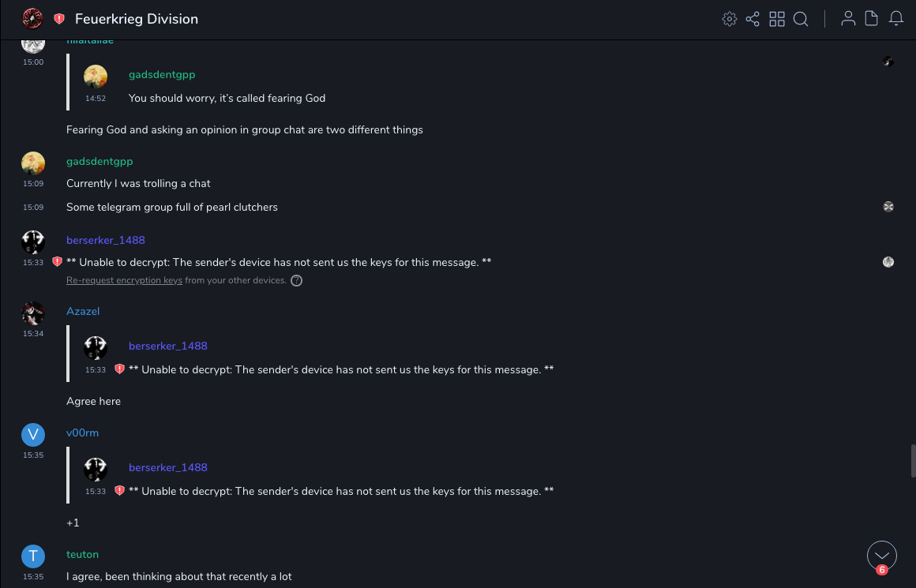Open Azazel's profile avatar
Screen dimensions: 916x588
click(x=32, y=313)
